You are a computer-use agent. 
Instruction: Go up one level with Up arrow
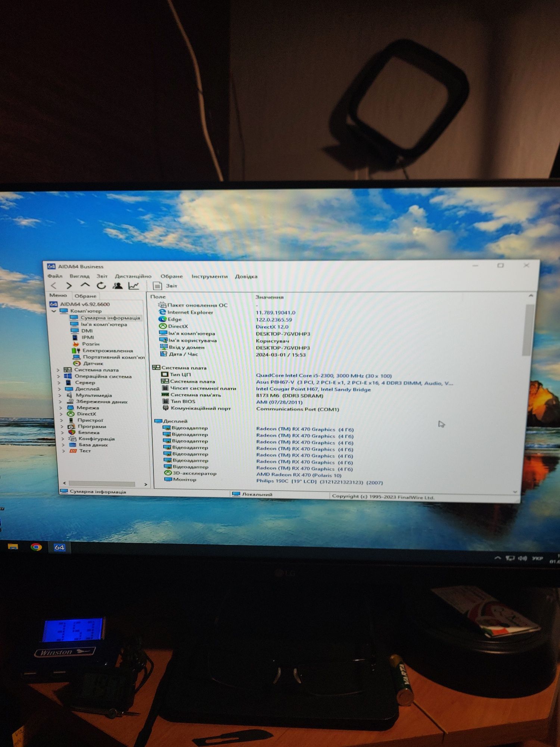(85, 285)
